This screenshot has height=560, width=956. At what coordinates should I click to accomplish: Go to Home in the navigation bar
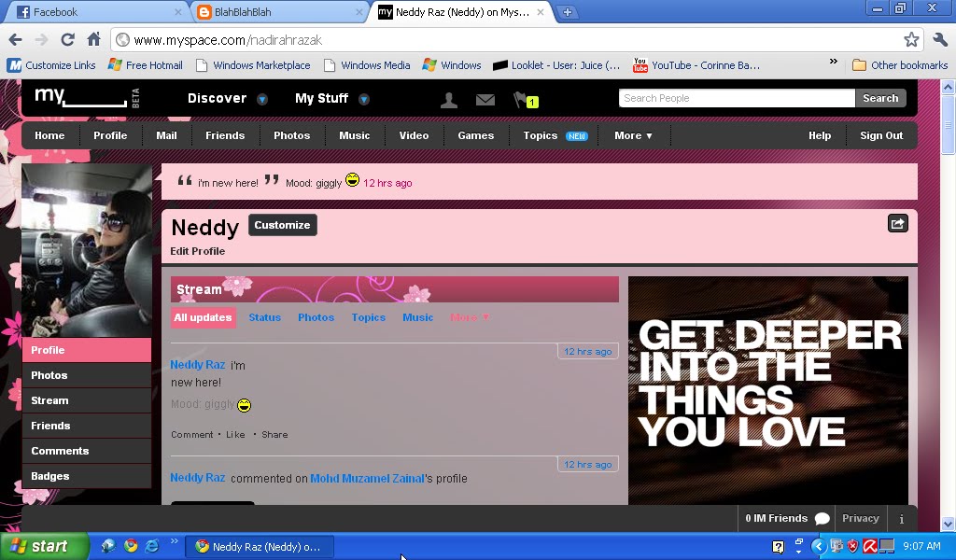pyautogui.click(x=49, y=135)
